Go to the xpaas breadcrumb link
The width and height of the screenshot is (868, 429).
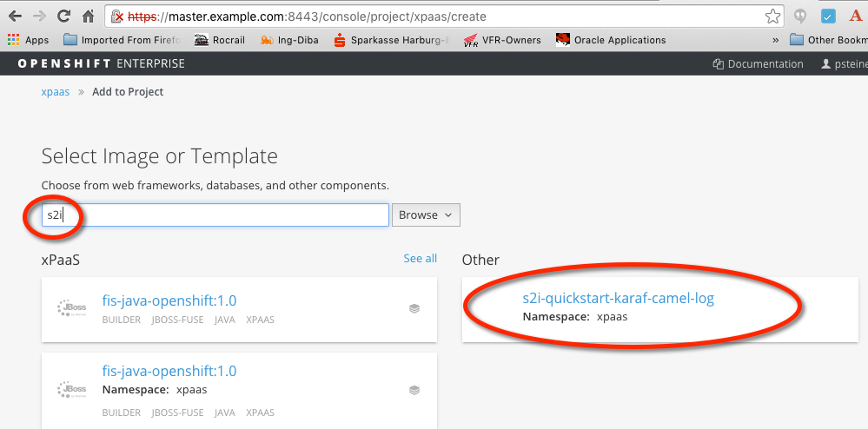tap(56, 92)
